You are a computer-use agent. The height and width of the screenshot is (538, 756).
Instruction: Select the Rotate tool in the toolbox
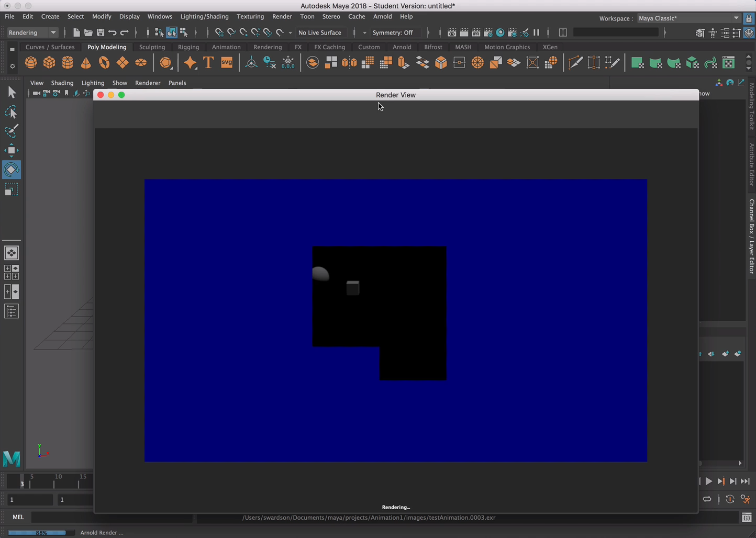11,170
